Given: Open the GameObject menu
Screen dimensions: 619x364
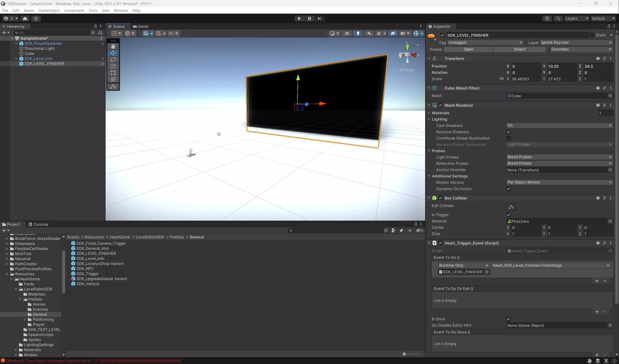Looking at the screenshot, I should (x=49, y=11).
